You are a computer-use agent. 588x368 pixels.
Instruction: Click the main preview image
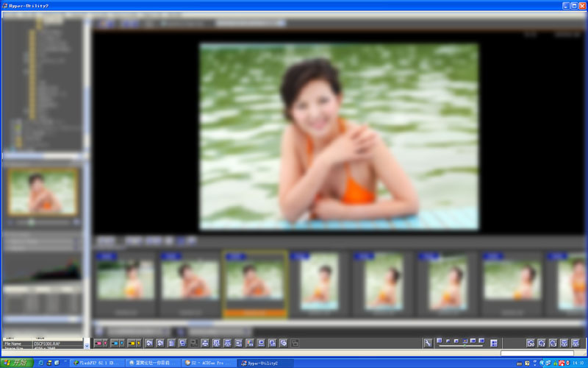pos(339,136)
